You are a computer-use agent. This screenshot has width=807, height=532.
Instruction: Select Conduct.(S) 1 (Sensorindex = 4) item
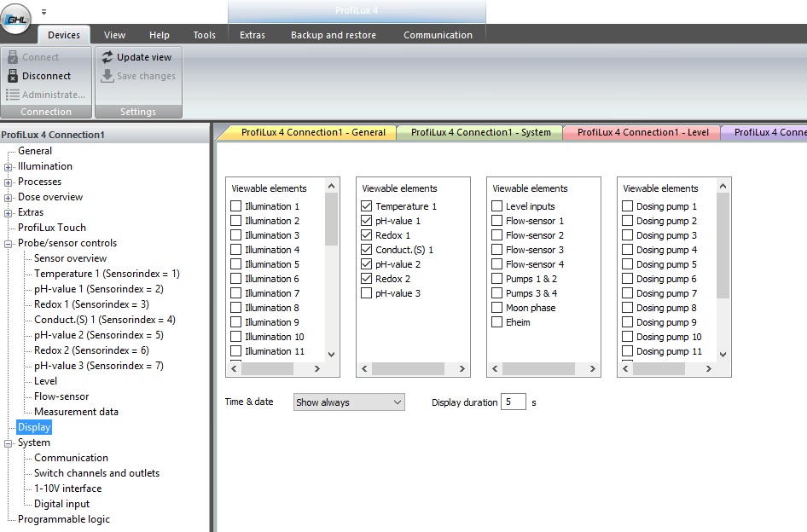click(x=104, y=320)
